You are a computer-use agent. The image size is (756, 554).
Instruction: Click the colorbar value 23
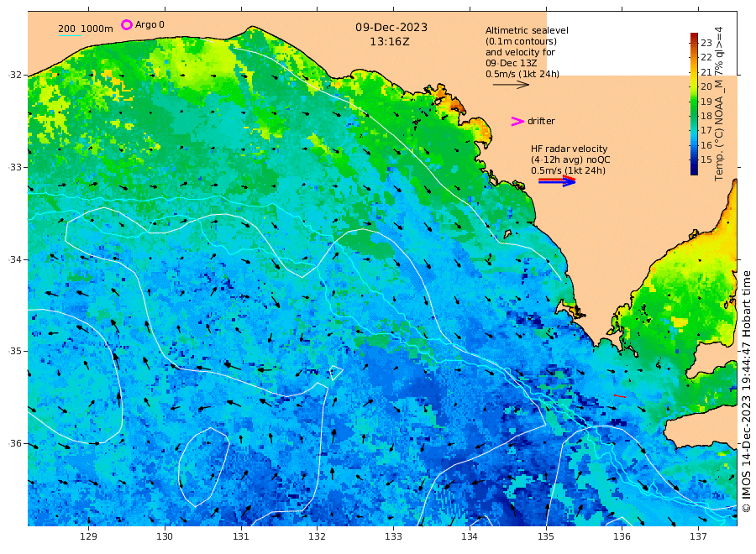tap(706, 43)
